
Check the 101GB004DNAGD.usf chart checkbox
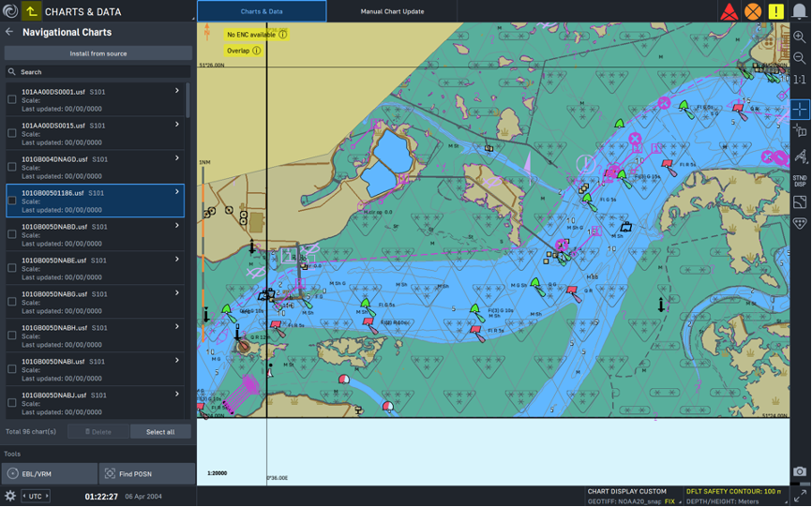click(12, 167)
